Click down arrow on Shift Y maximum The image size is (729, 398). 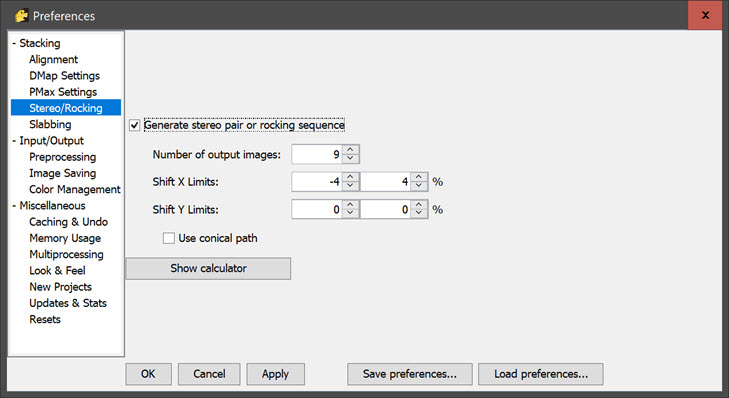click(419, 214)
